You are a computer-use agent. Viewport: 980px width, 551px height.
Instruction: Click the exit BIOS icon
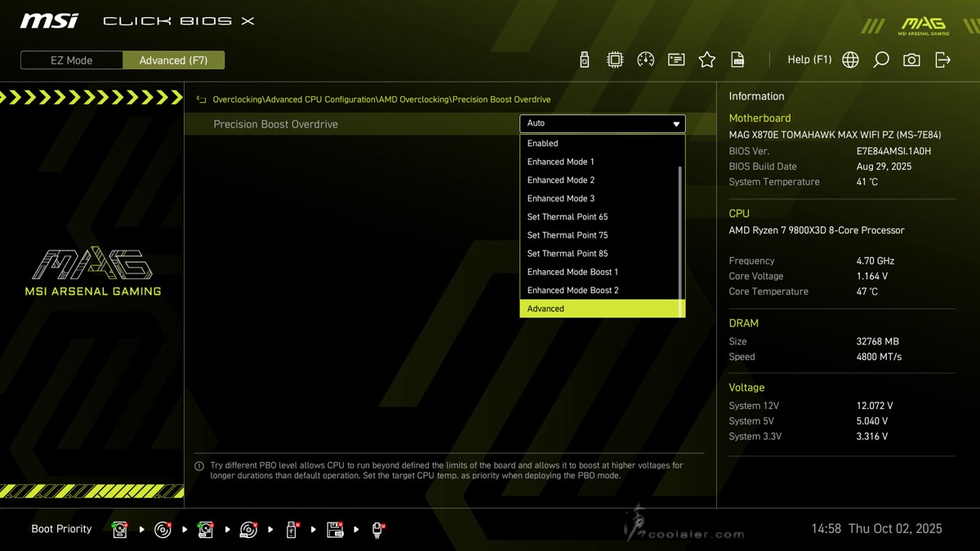tap(942, 60)
